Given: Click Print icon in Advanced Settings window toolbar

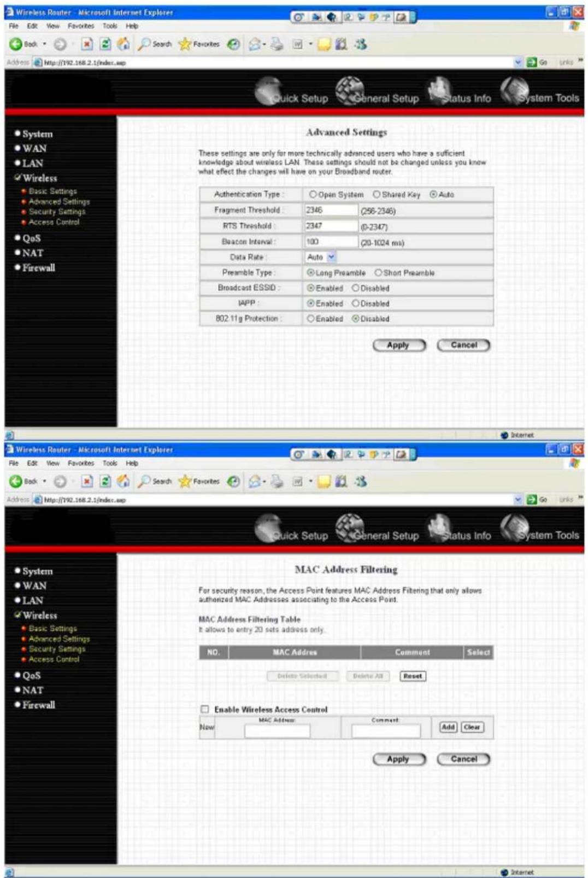Looking at the screenshot, I should tap(277, 44).
